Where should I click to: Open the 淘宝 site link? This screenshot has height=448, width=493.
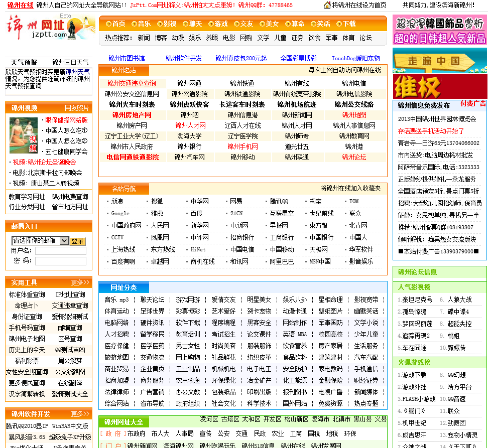point(315,201)
